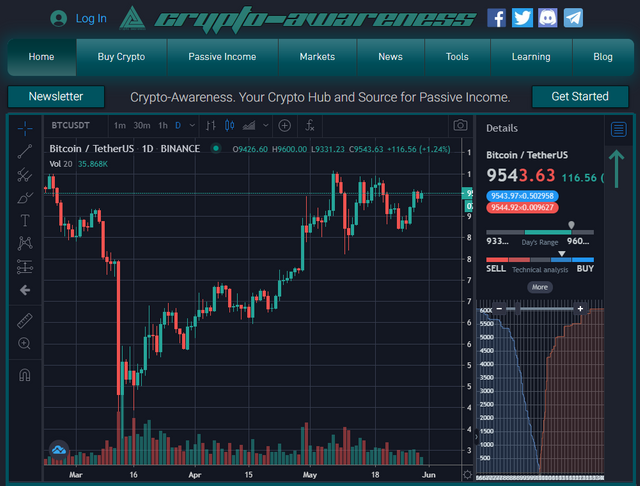Open the Learning nav tab
640x486 pixels.
531,57
